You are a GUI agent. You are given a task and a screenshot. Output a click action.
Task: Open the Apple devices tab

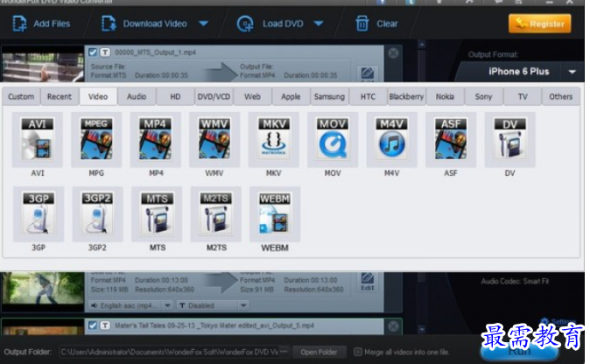tap(291, 96)
